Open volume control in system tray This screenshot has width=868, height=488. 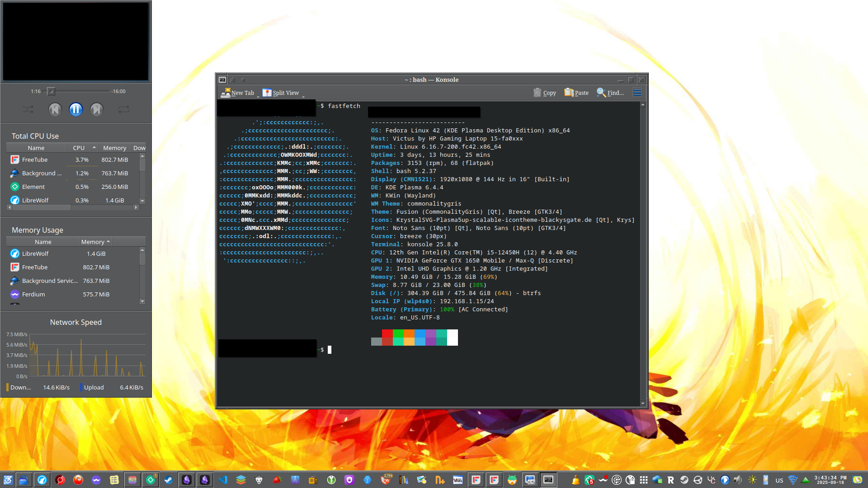[738, 480]
